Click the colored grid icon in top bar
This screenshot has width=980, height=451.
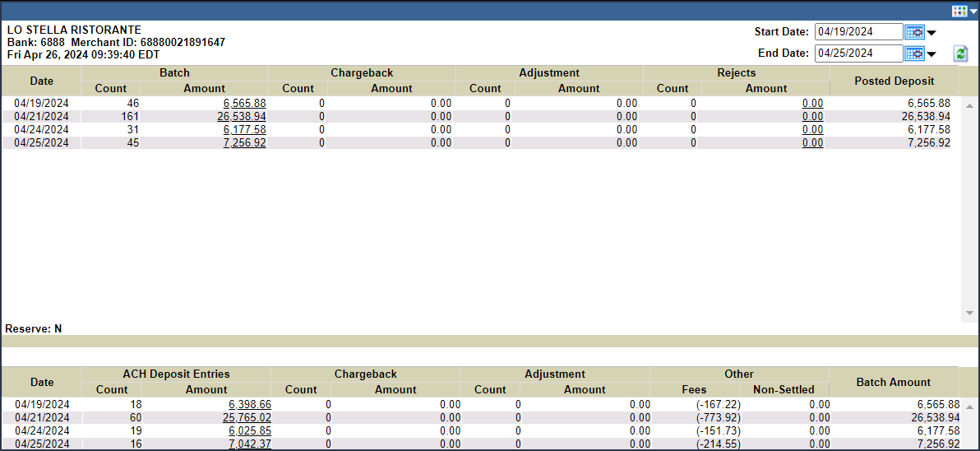click(959, 11)
